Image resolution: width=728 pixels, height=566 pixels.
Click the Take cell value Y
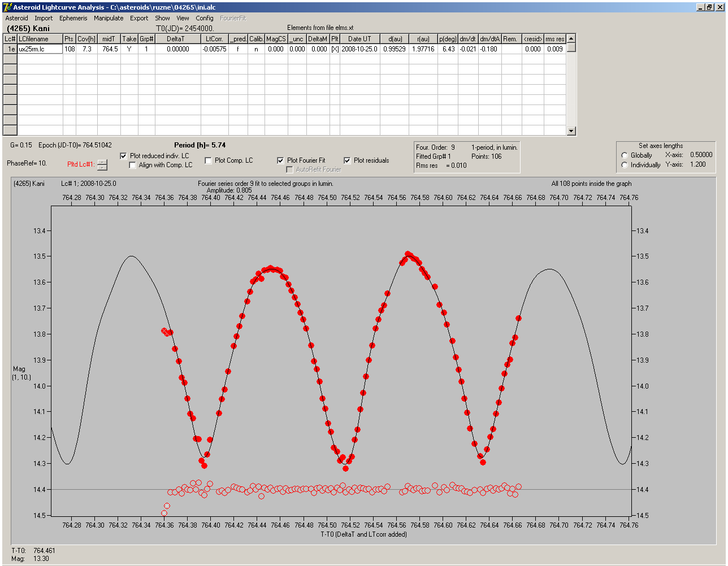click(x=129, y=49)
